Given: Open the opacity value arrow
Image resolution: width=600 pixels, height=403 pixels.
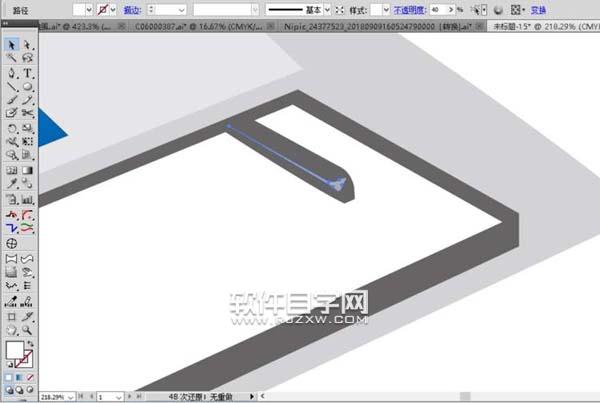Looking at the screenshot, I should 451,10.
